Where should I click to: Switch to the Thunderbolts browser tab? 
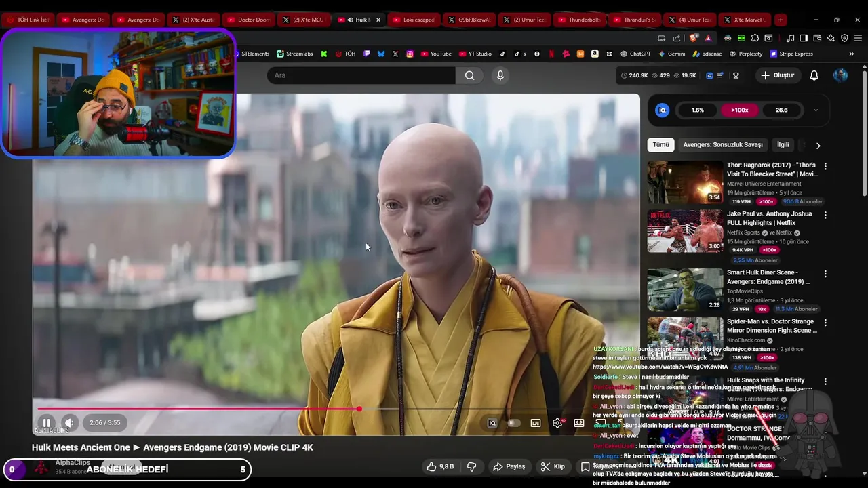[580, 20]
